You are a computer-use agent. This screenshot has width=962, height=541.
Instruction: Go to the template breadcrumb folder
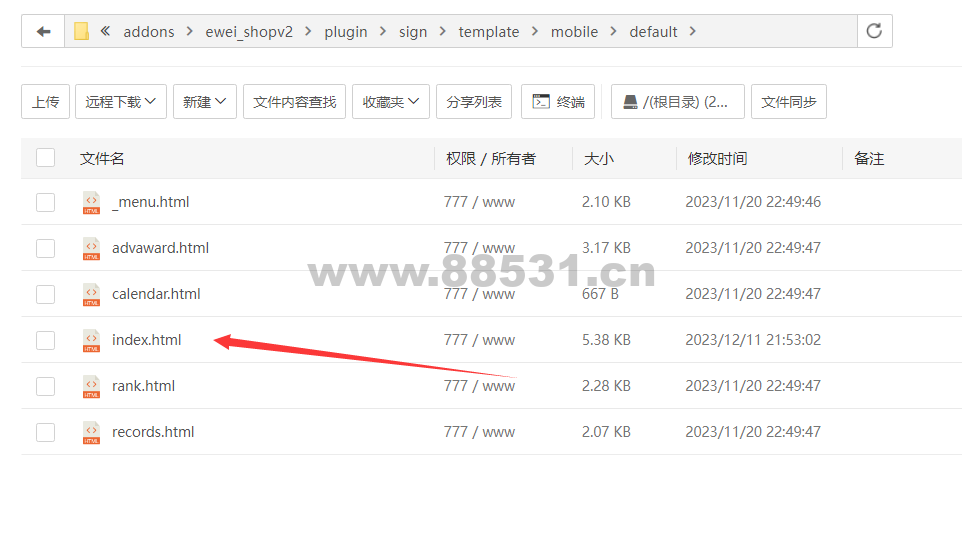pos(488,32)
